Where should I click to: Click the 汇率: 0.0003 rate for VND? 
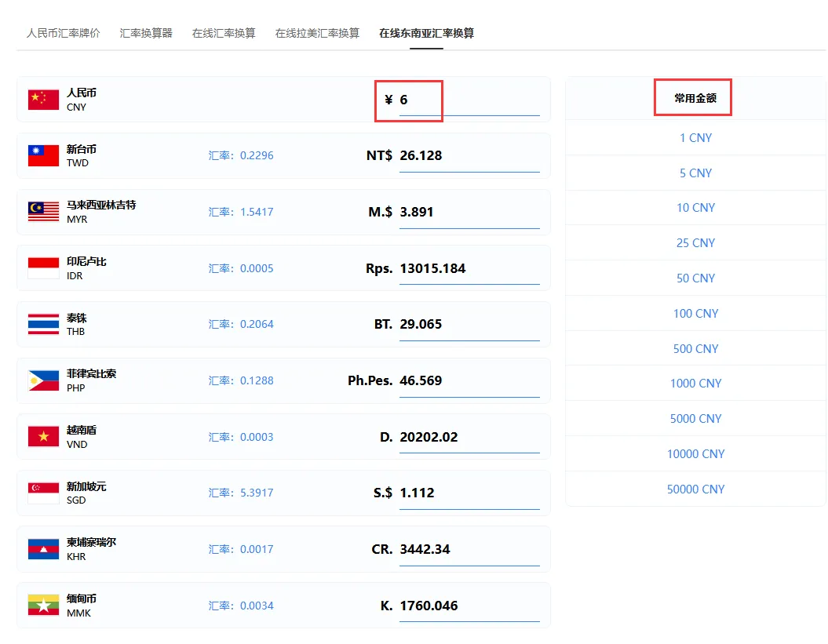point(241,437)
